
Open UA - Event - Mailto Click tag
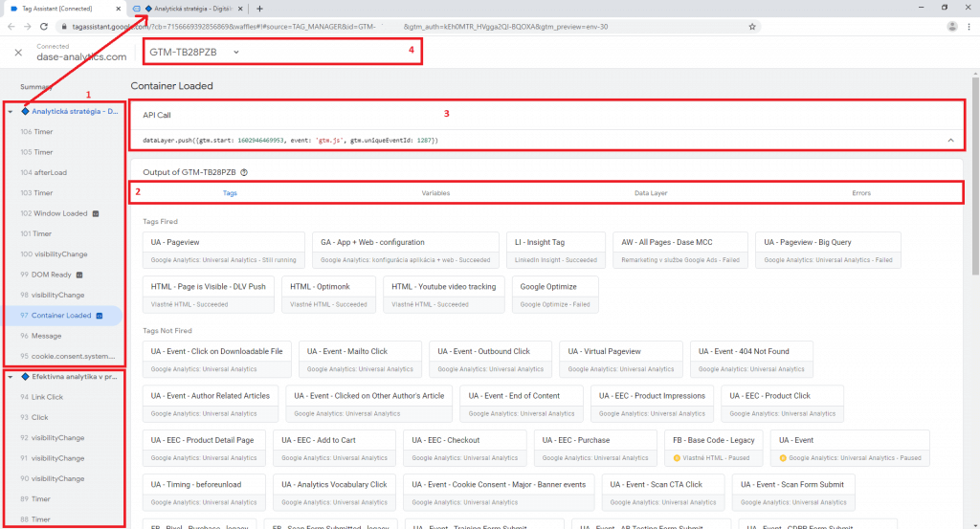point(360,360)
